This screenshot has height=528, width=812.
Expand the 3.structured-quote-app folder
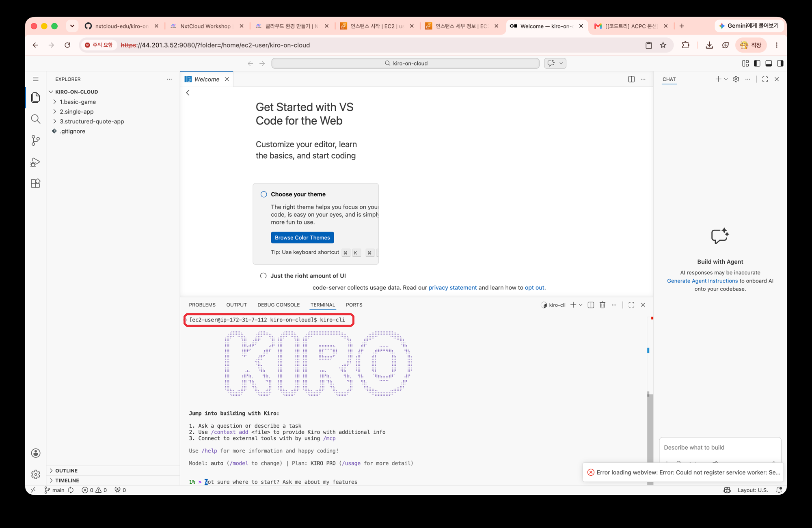tap(55, 121)
